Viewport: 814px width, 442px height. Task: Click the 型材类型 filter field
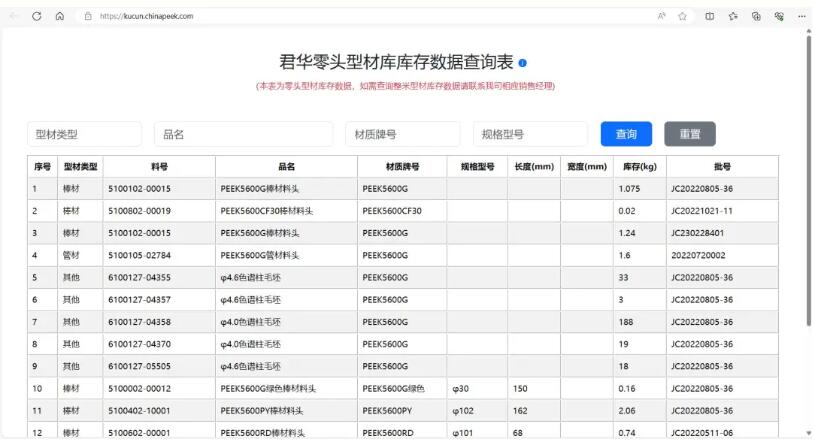click(84, 134)
